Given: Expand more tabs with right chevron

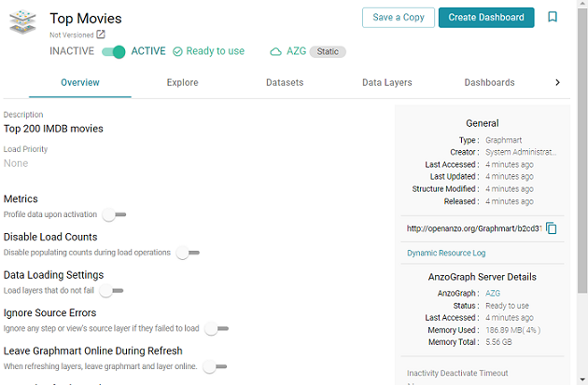Looking at the screenshot, I should (558, 83).
